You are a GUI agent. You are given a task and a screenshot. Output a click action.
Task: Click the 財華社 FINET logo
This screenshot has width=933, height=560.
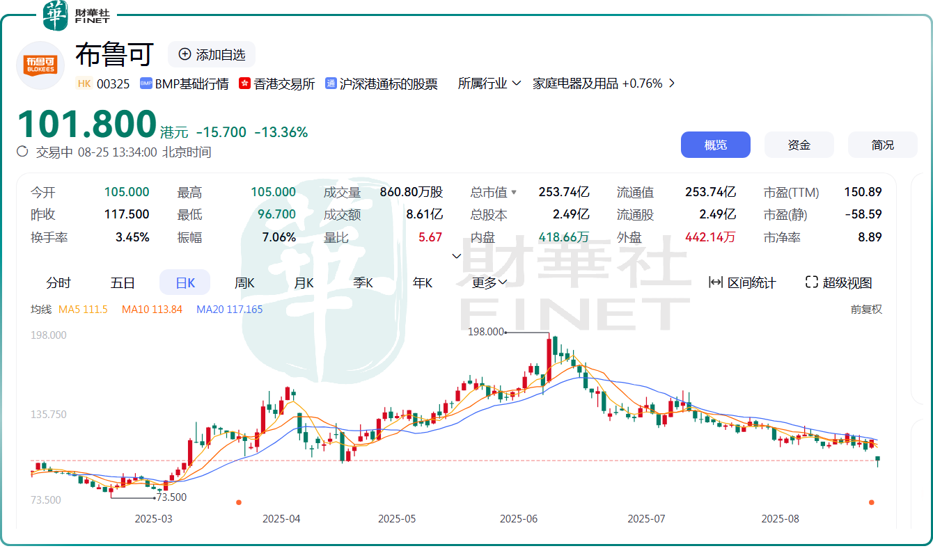(76, 15)
